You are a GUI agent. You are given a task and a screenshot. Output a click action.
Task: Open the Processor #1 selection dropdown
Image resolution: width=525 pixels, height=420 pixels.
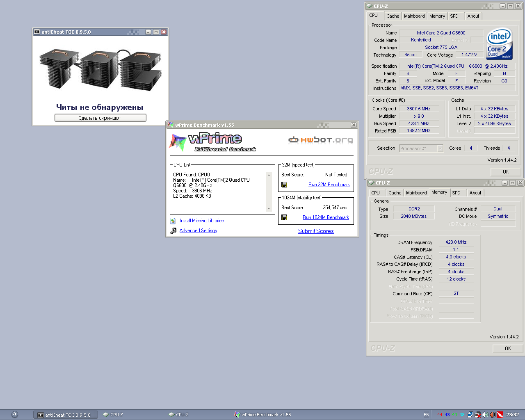[x=421, y=148]
